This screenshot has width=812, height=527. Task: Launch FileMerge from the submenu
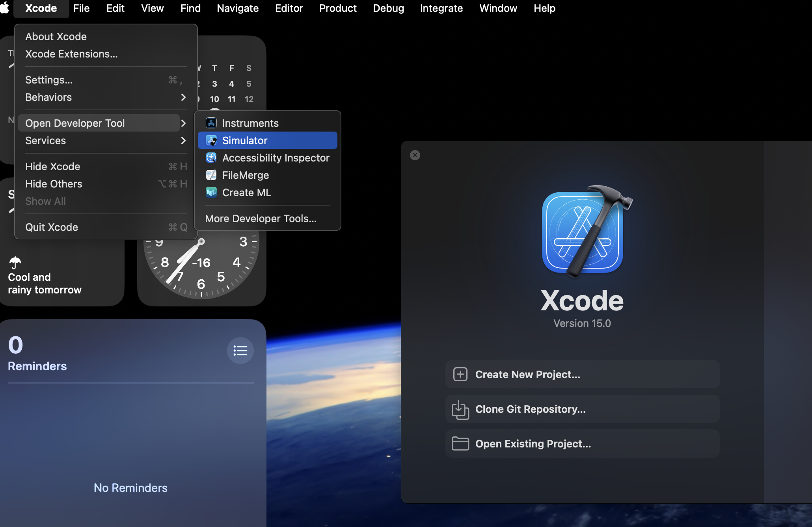pos(268,175)
